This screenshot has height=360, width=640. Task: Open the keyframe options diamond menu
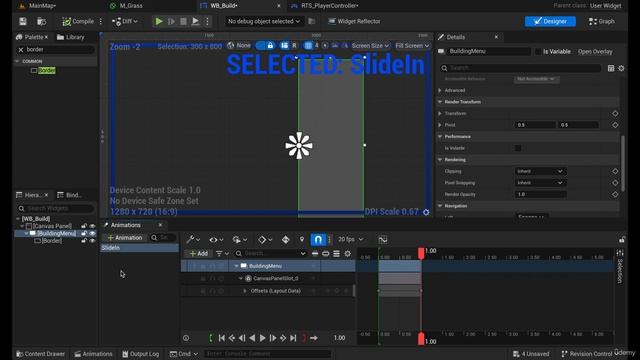(264, 240)
